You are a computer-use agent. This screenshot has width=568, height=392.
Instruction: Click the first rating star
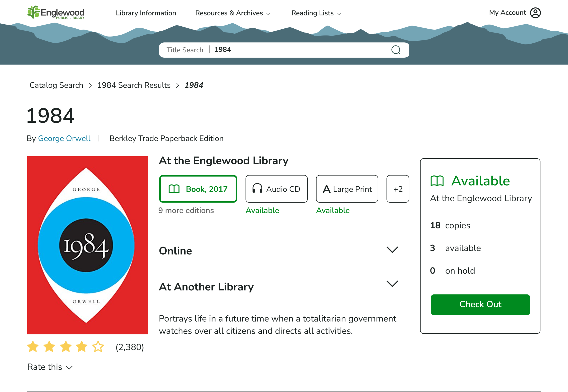(33, 347)
